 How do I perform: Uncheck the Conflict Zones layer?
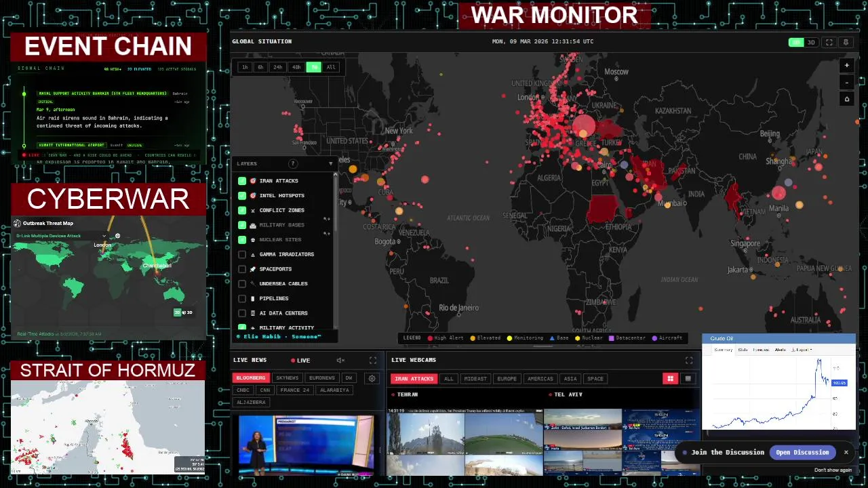tap(242, 210)
